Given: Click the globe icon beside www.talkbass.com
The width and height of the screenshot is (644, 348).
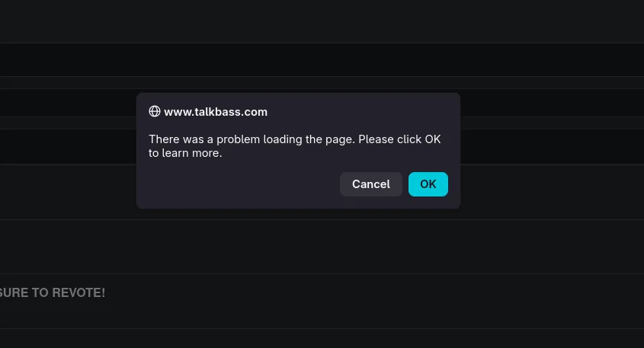Looking at the screenshot, I should coord(155,111).
